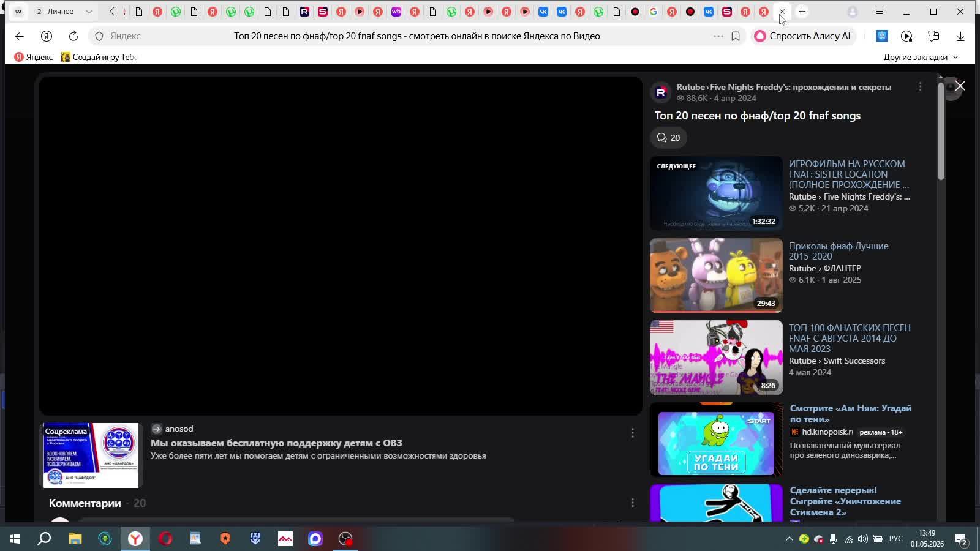Reload the page with the refresh icon
This screenshot has width=980, height=551.
pos(73,36)
